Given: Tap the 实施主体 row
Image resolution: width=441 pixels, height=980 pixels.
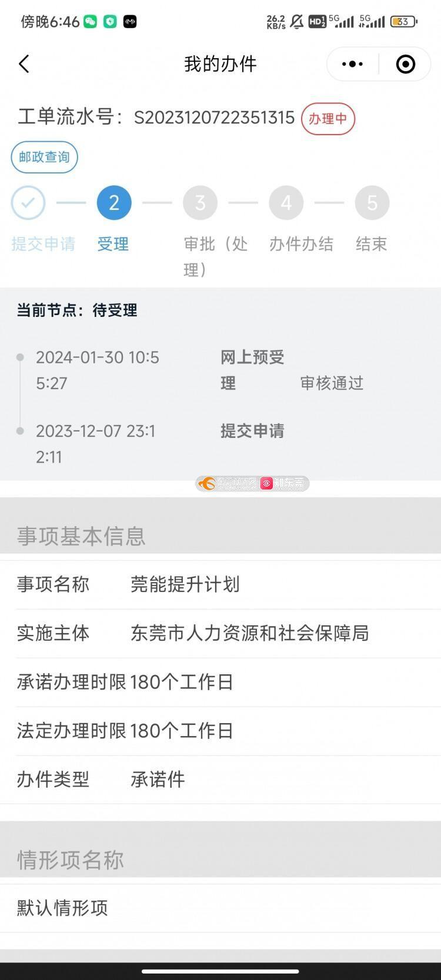Looking at the screenshot, I should pyautogui.click(x=220, y=633).
